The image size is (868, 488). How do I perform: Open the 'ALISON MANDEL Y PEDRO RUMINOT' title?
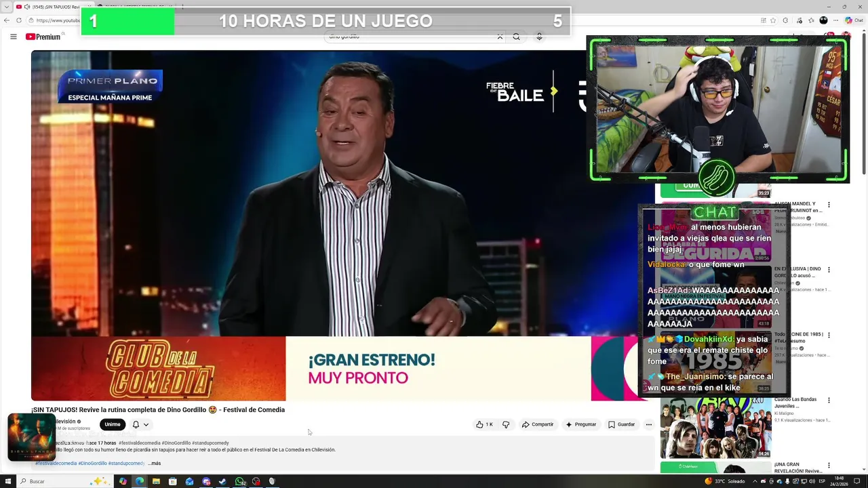click(x=797, y=207)
